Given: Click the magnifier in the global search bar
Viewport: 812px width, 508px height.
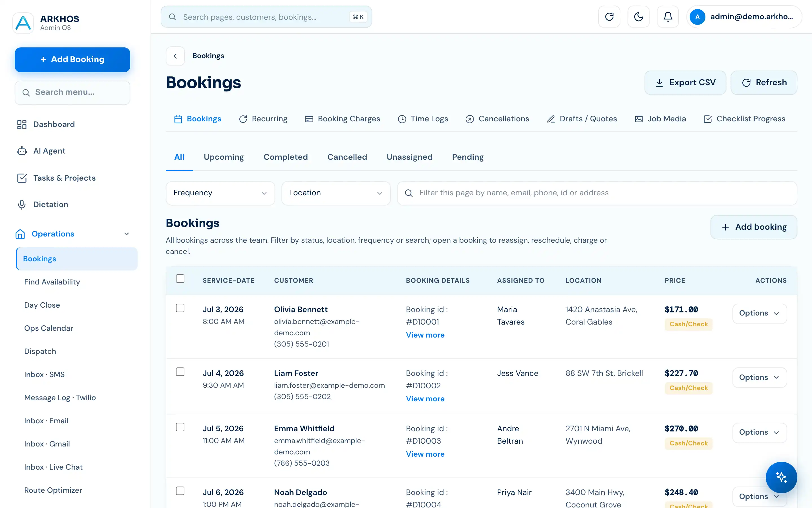Looking at the screenshot, I should click(173, 17).
